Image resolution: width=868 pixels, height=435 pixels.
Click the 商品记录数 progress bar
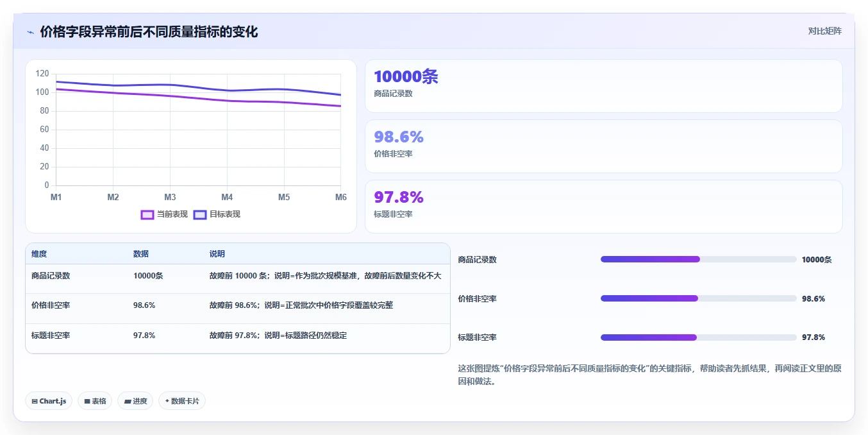699,259
